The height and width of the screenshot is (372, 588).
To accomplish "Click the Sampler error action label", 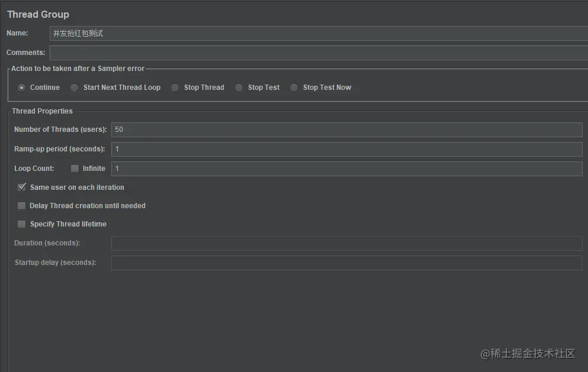I will click(x=78, y=69).
